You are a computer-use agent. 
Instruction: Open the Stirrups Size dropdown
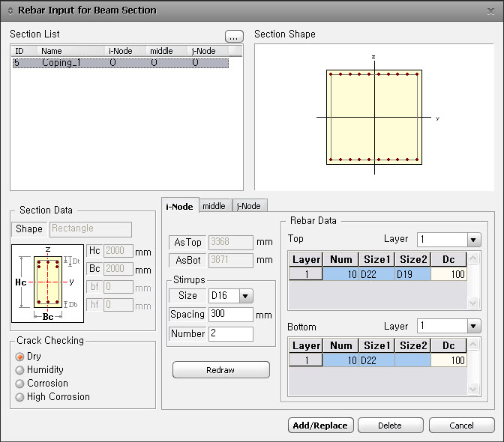(x=245, y=296)
